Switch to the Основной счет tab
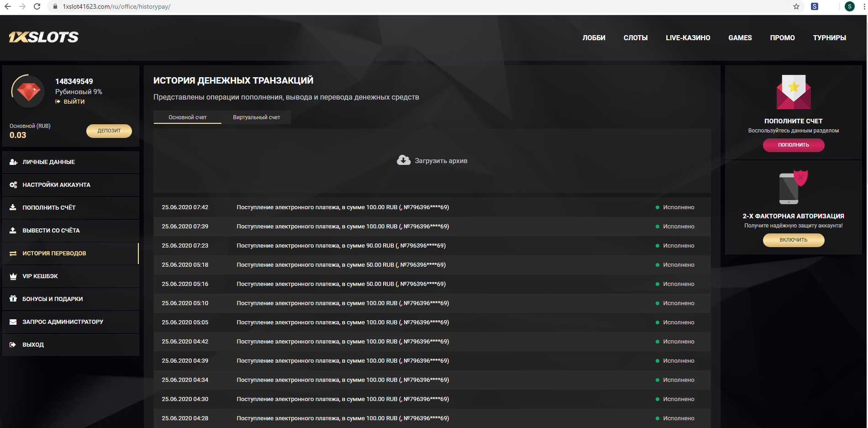The image size is (868, 428). (187, 117)
